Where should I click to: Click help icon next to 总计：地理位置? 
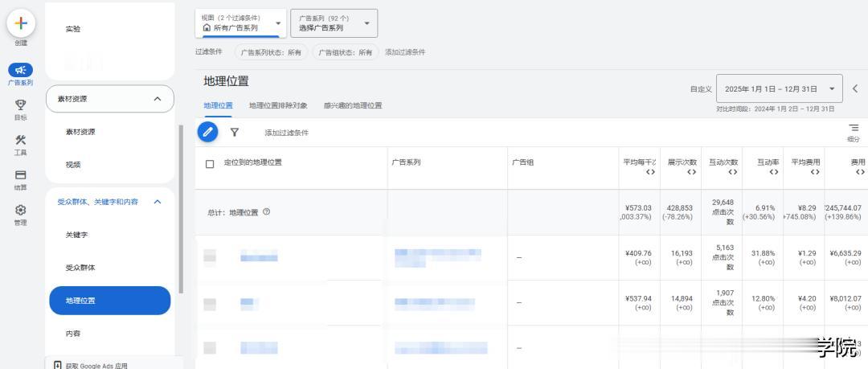click(x=266, y=211)
